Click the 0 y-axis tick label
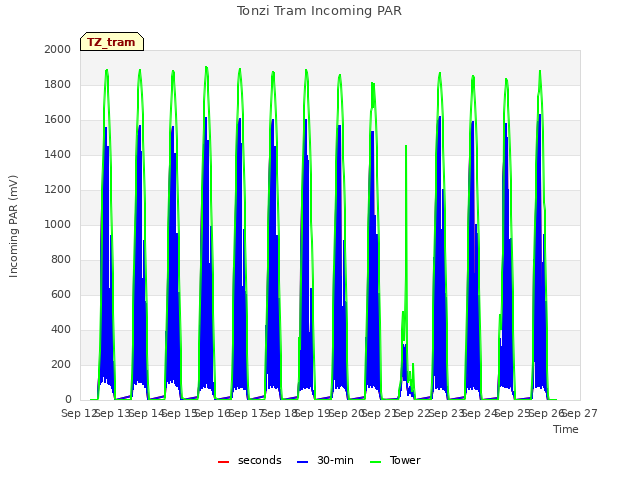The height and width of the screenshot is (480, 640). pyautogui.click(x=68, y=400)
